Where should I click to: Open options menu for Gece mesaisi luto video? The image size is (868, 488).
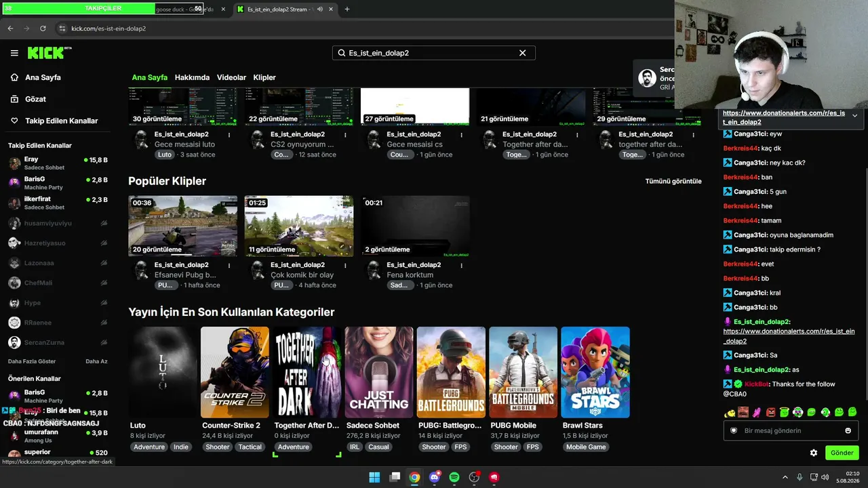(229, 135)
